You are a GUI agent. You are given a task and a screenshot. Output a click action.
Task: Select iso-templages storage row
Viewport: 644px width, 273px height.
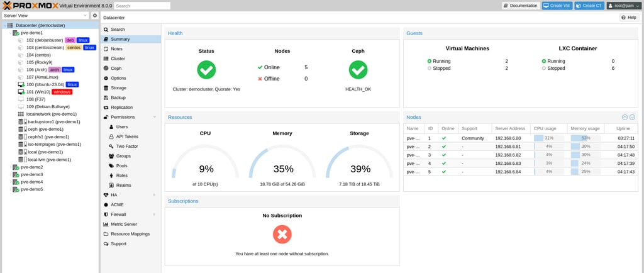(x=49, y=145)
